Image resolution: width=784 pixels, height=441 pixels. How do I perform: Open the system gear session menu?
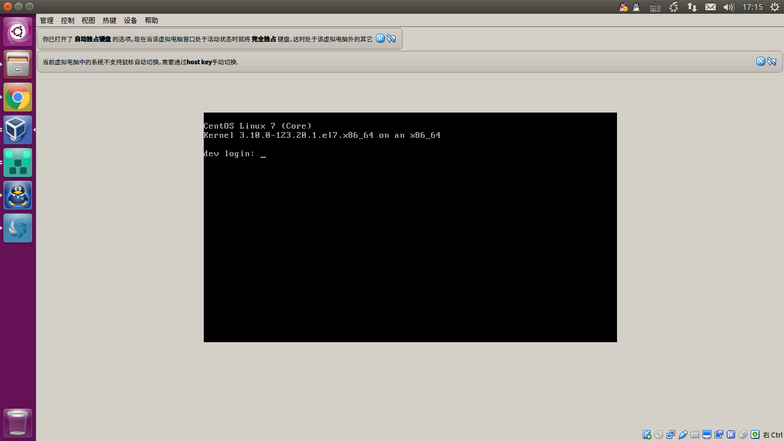click(774, 7)
